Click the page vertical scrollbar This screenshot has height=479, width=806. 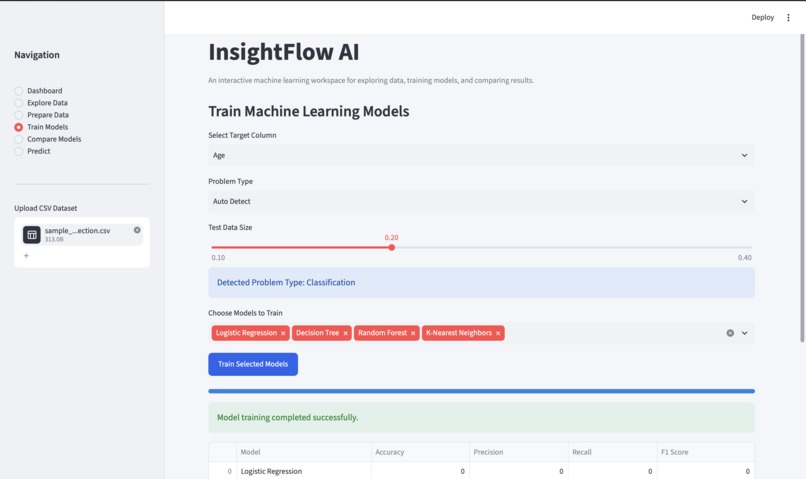802,188
